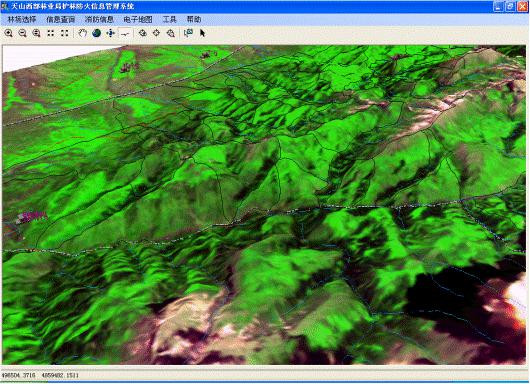Click the third magnifier zoom icon
Image resolution: width=530 pixels, height=384 pixels.
tap(36, 33)
